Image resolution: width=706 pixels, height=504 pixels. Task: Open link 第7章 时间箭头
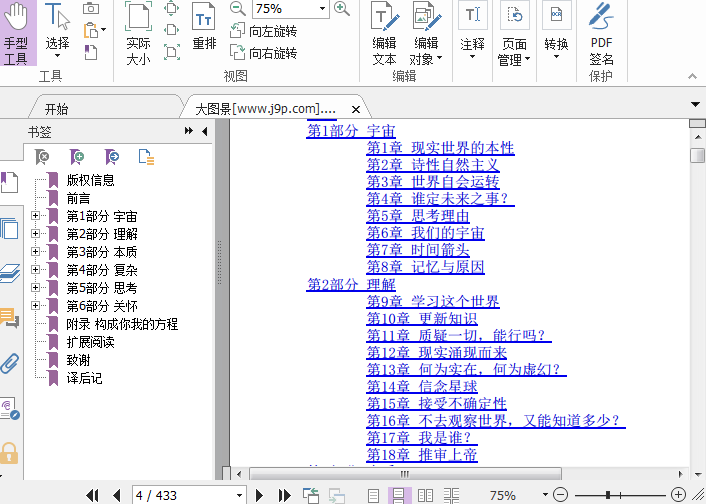coord(418,250)
